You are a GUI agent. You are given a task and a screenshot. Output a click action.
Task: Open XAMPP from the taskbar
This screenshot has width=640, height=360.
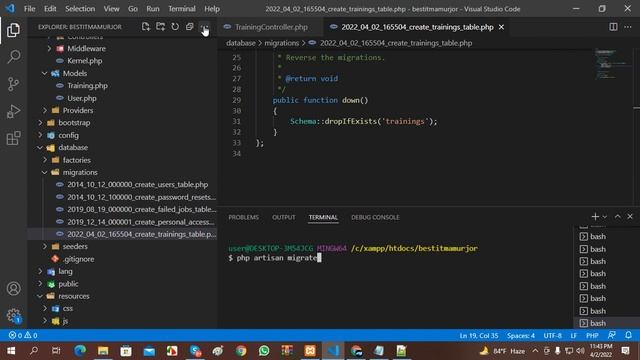[310, 351]
